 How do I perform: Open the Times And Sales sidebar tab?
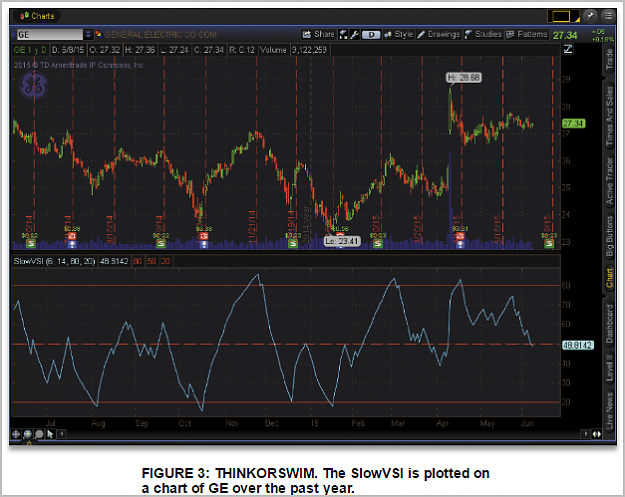[609, 116]
